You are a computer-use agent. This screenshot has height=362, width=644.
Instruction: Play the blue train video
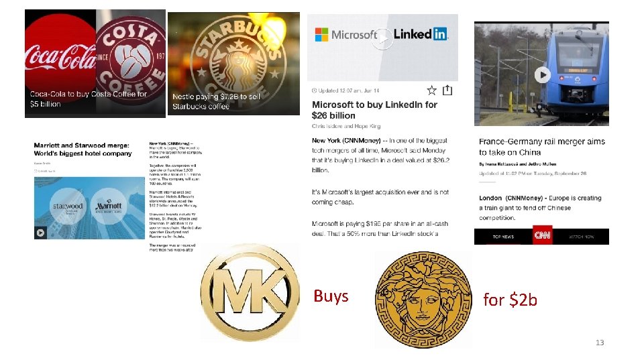point(542,75)
